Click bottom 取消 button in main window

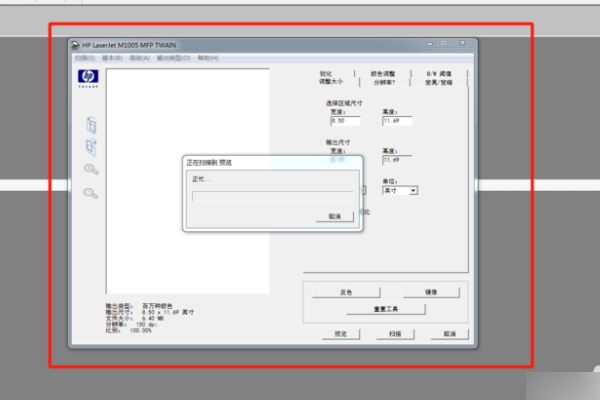click(x=450, y=334)
